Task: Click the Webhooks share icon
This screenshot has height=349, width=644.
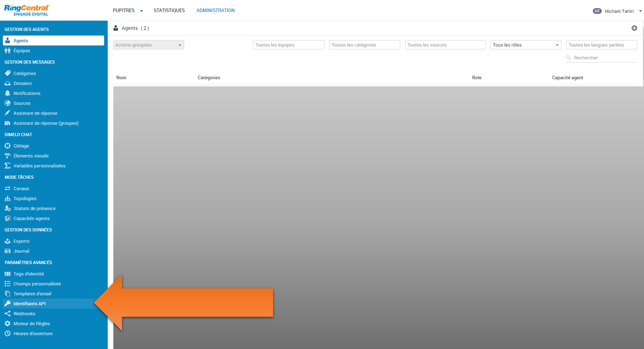Action: coord(7,314)
